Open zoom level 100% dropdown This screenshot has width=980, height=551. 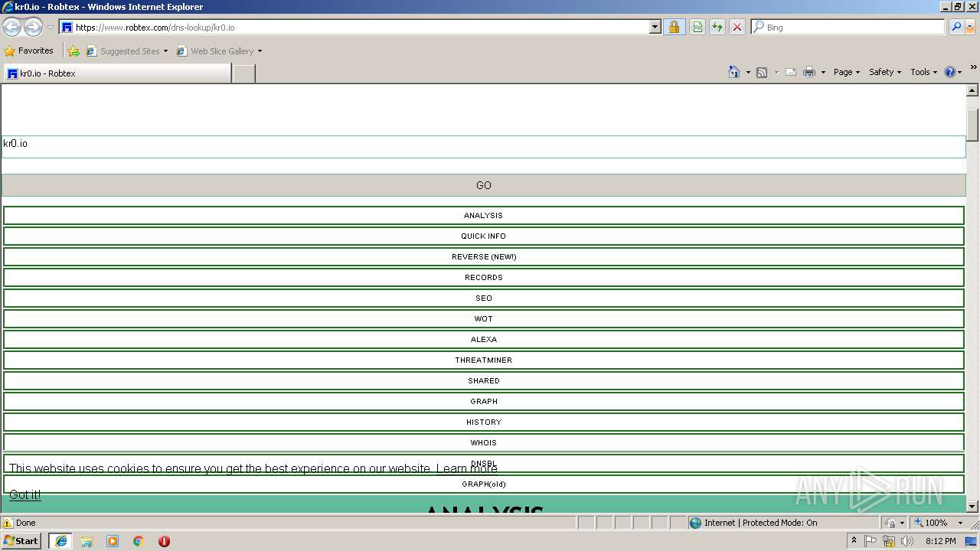960,523
